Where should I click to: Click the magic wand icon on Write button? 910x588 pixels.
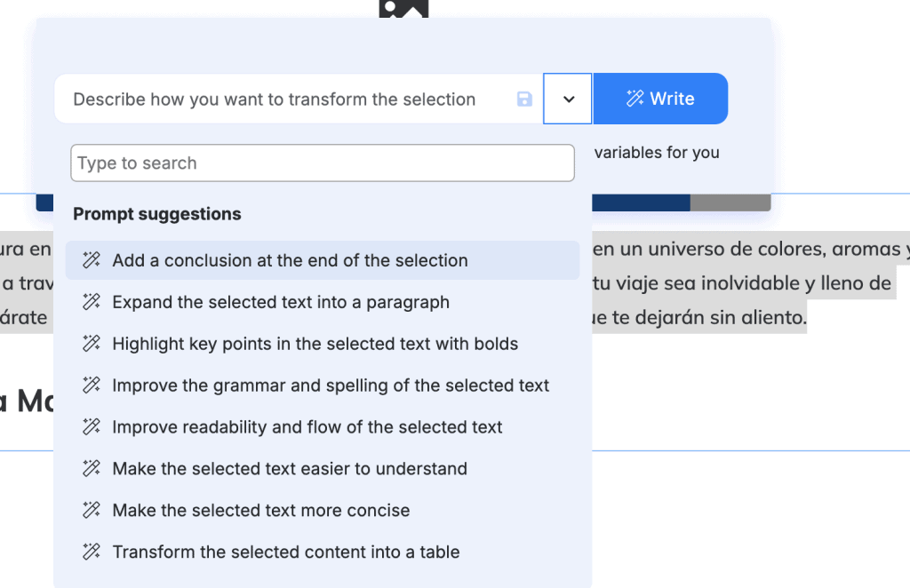635,99
